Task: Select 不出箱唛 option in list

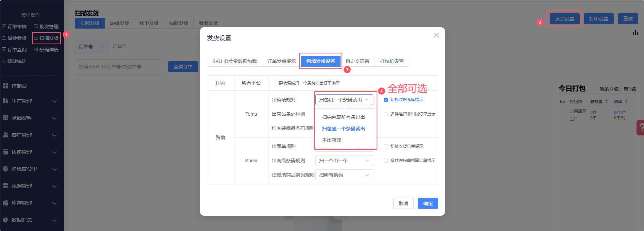Action: pos(332,140)
